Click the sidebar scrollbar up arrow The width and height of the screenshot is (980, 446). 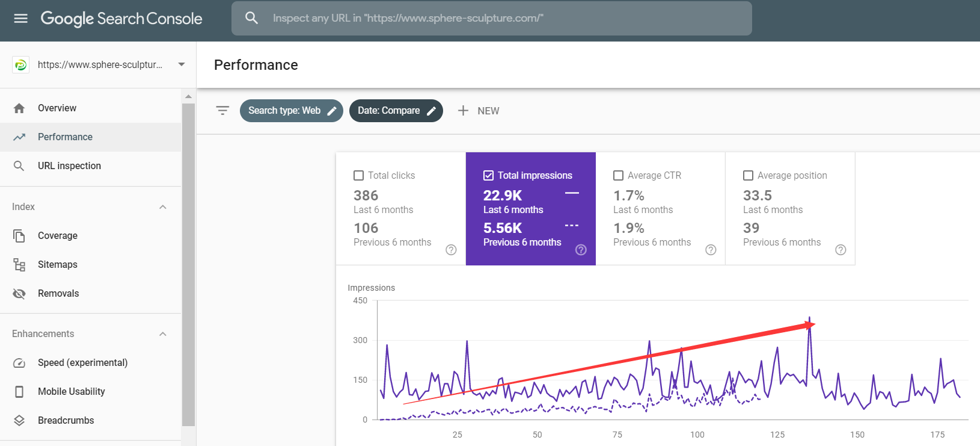(188, 96)
